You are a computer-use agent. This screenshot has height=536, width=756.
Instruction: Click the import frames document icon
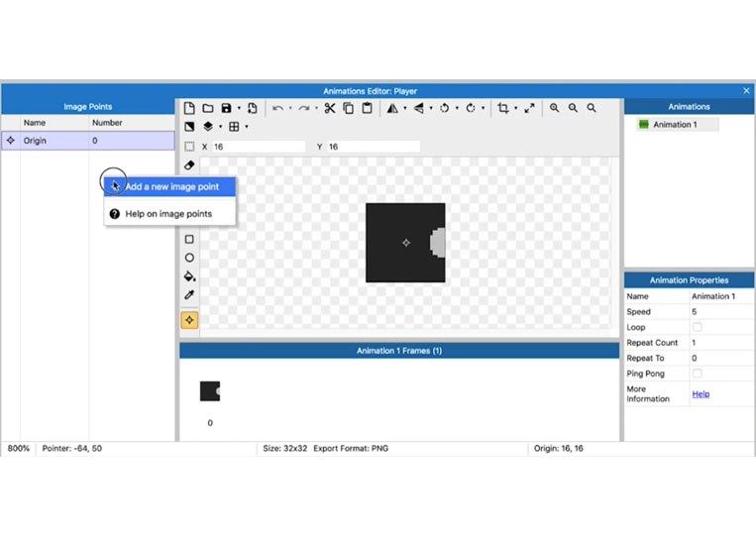tap(252, 108)
